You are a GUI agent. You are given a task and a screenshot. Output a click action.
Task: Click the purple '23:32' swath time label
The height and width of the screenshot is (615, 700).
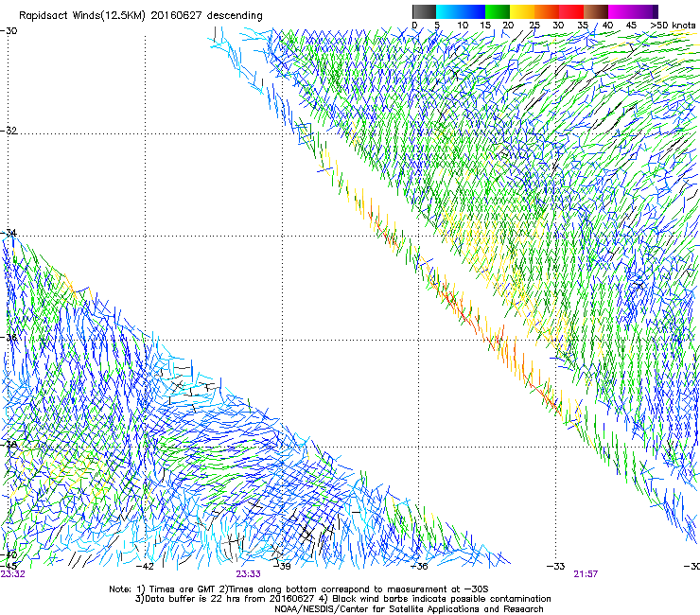(12, 574)
